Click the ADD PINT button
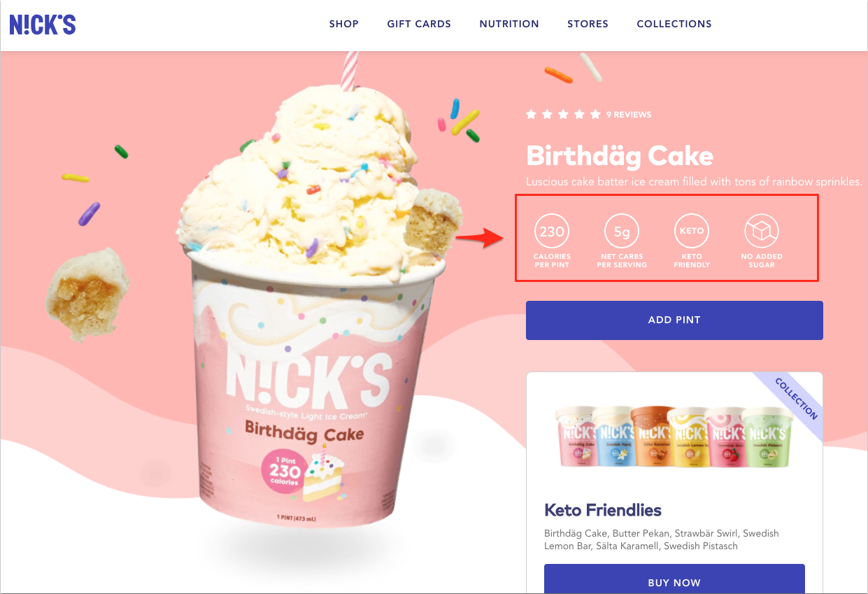Viewport: 868px width, 594px height. point(674,320)
